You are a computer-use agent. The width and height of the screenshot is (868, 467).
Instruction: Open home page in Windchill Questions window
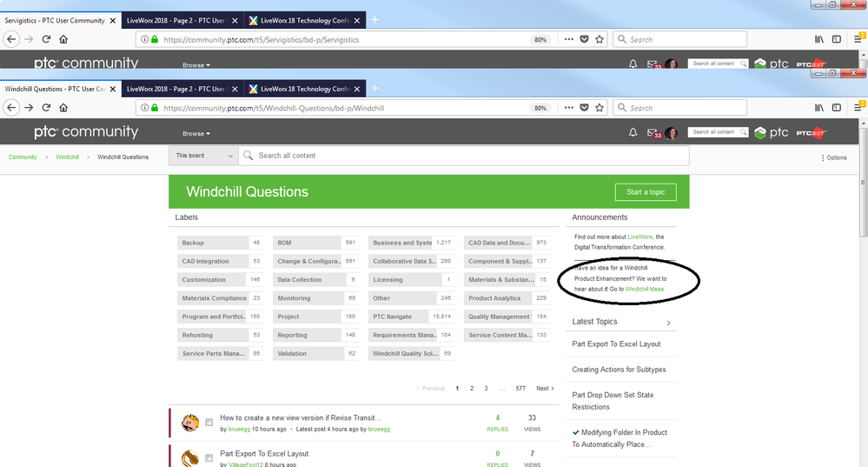pos(63,108)
